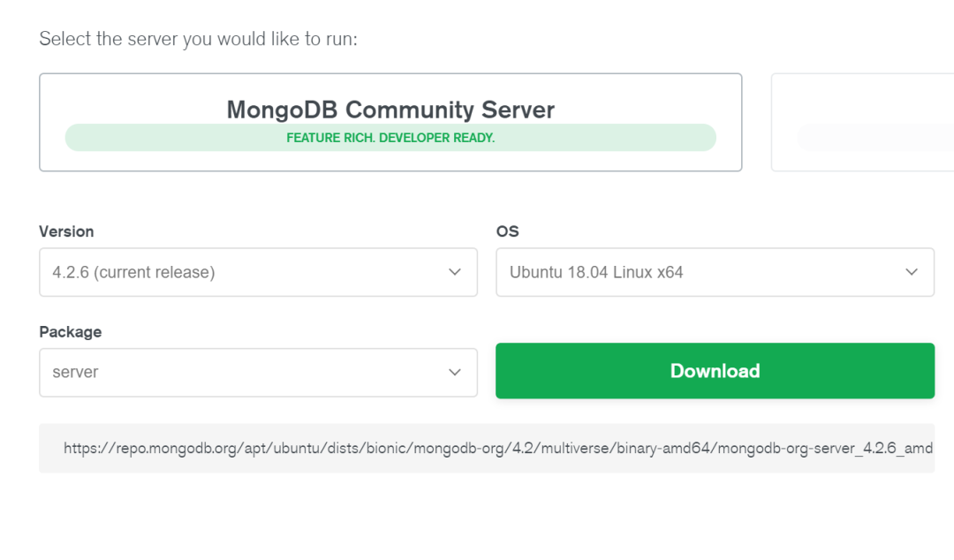Click the chevron arrow in the Version field

click(455, 272)
